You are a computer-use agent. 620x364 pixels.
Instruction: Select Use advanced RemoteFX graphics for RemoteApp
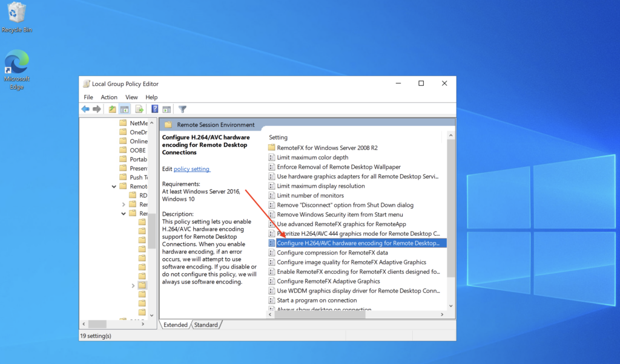pyautogui.click(x=341, y=224)
